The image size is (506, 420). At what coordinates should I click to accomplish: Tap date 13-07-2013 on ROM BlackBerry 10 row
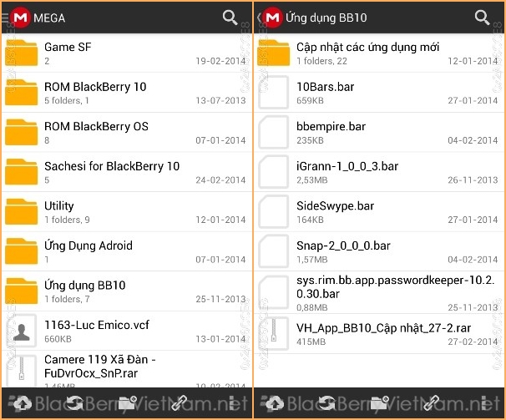pos(220,101)
